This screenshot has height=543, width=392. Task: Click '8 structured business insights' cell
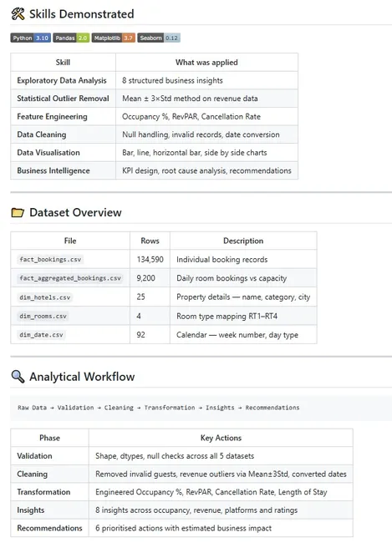pyautogui.click(x=206, y=80)
